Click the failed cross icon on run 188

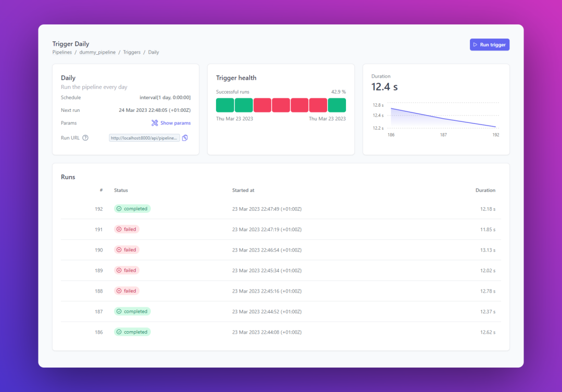[119, 290]
